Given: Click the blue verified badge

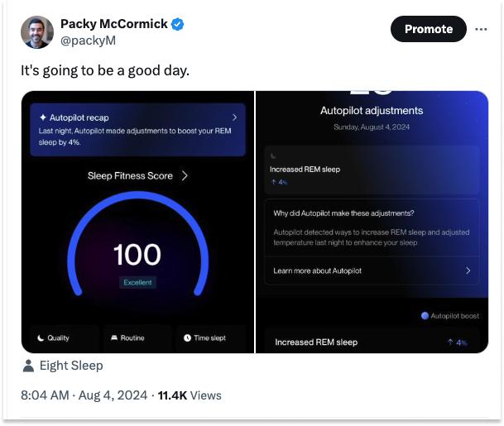Looking at the screenshot, I should click(x=178, y=25).
